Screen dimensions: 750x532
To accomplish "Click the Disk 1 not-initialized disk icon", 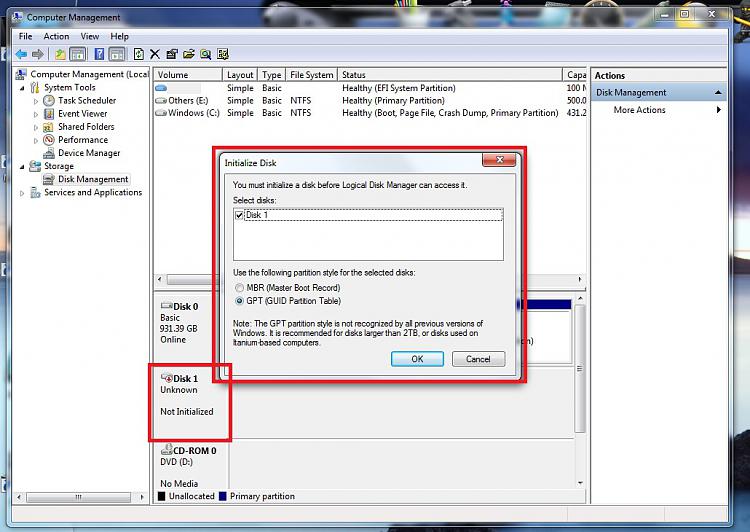I will (166, 378).
